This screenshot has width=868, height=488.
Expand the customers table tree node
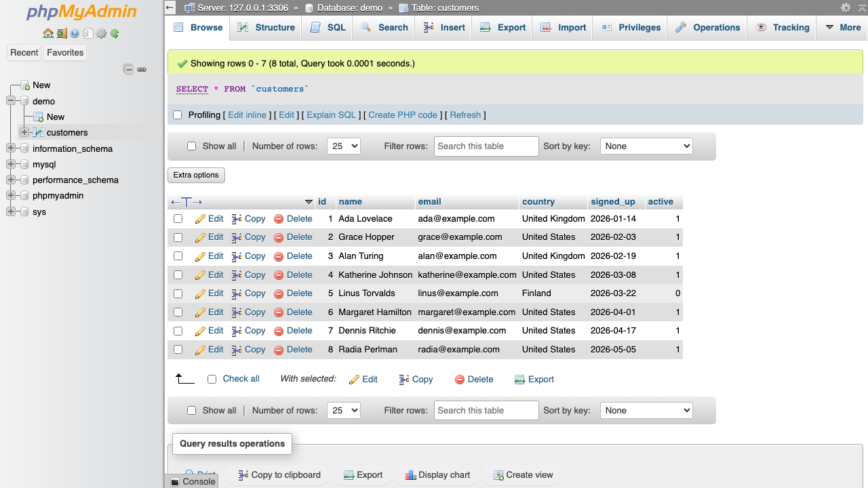coord(24,132)
